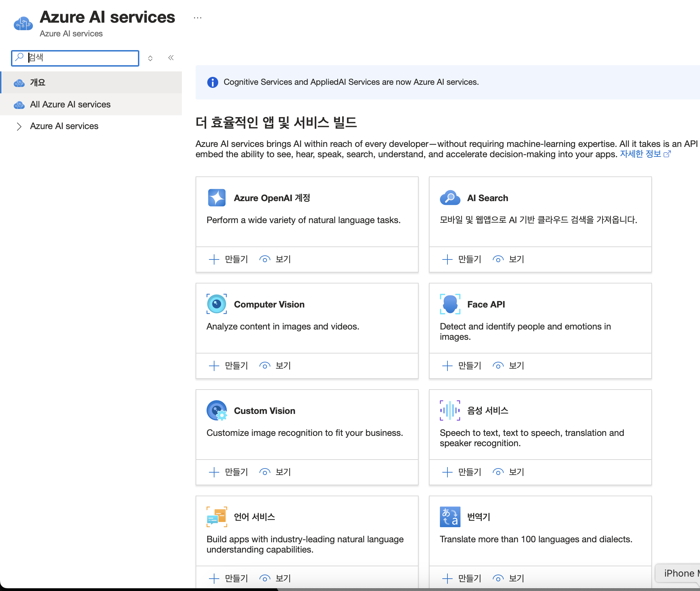Click 보기 under AI Search card
This screenshot has height=591, width=700.
pyautogui.click(x=509, y=259)
